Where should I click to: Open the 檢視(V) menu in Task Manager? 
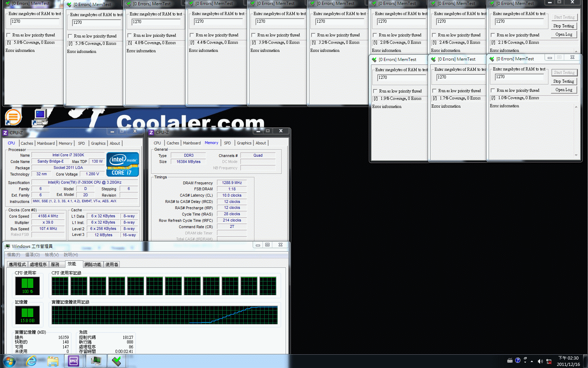click(x=52, y=255)
